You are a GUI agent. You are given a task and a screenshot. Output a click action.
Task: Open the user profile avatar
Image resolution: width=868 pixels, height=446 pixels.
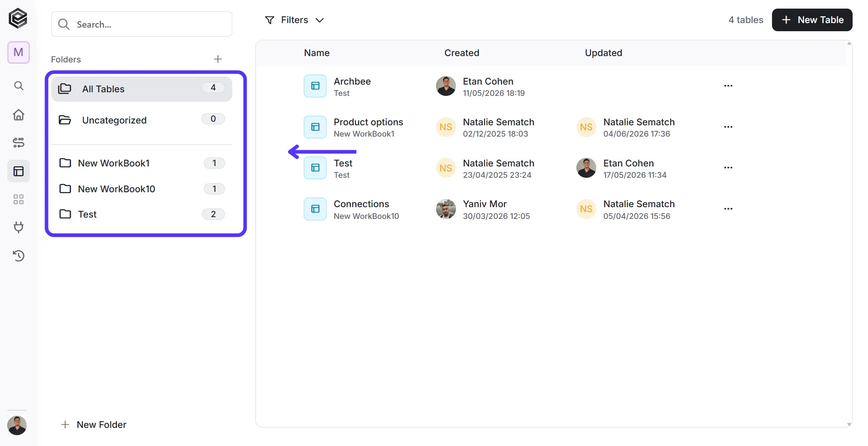point(17,425)
